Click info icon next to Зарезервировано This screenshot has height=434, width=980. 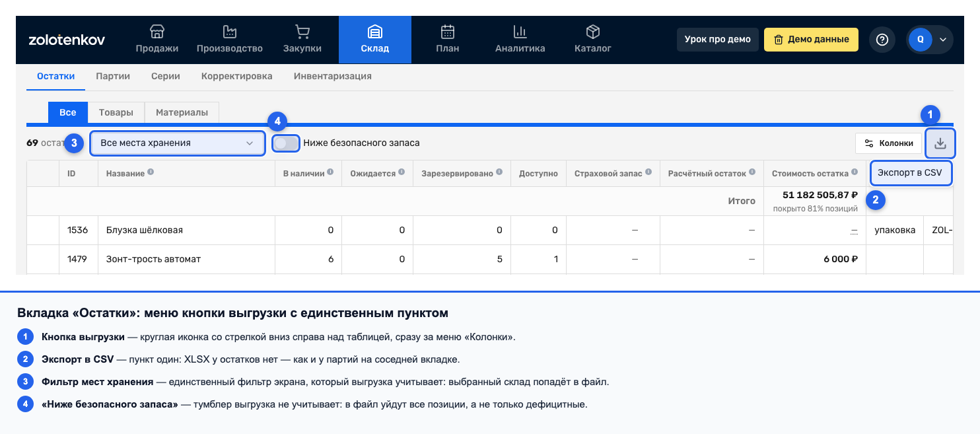(499, 172)
